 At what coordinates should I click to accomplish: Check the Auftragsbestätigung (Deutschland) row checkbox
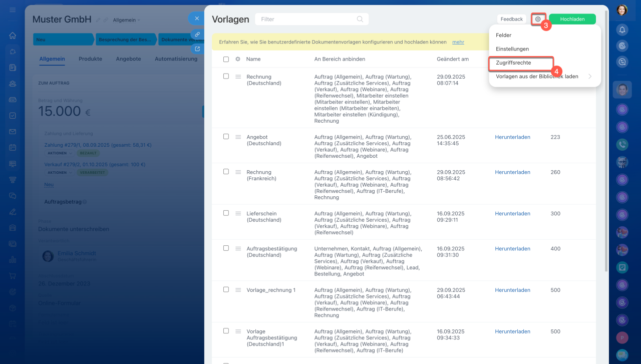coord(226,248)
